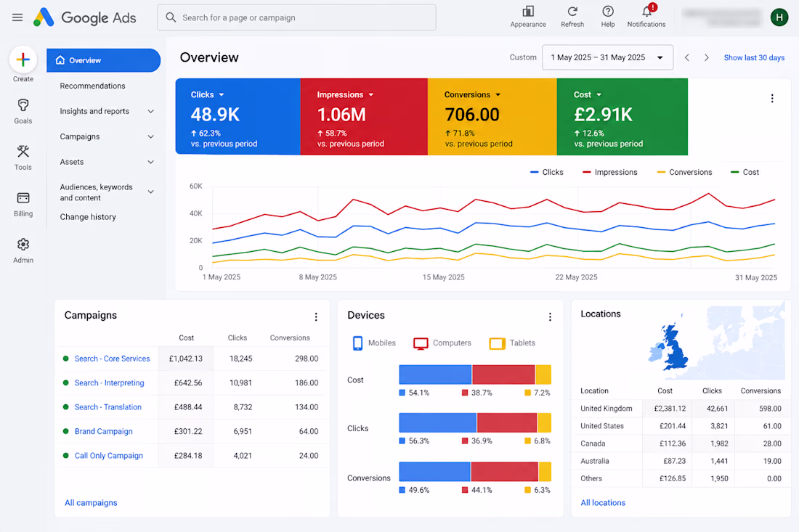
Task: Open the Billing card icon
Action: pyautogui.click(x=23, y=197)
